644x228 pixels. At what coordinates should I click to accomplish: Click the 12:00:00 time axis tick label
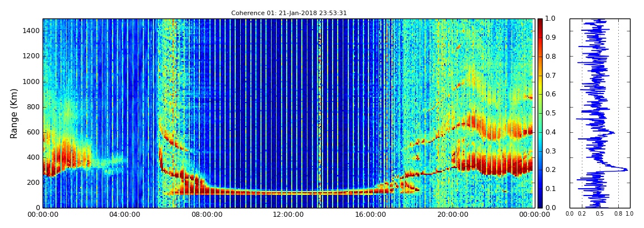[x=287, y=214]
